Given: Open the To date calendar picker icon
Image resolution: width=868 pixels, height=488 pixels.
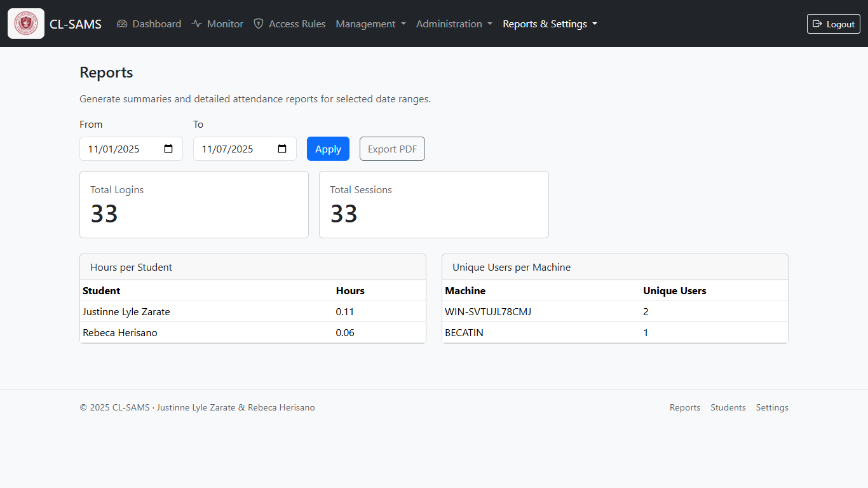Looking at the screenshot, I should tap(282, 149).
